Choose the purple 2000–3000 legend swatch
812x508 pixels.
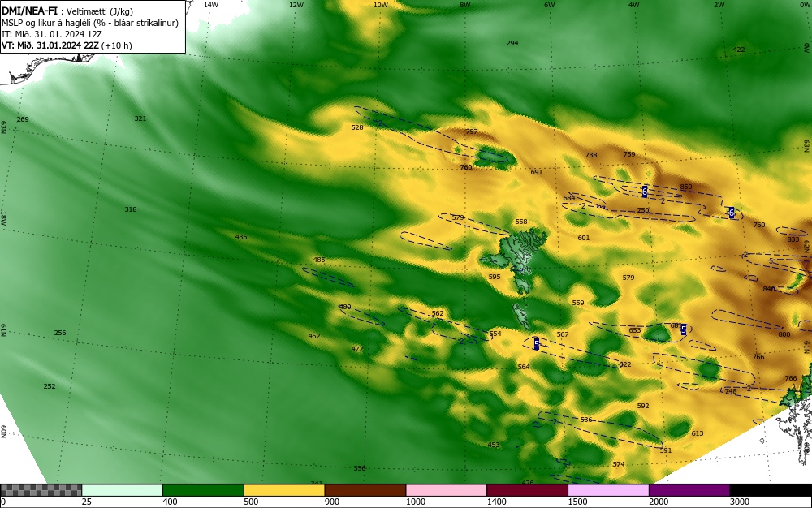pyautogui.click(x=689, y=490)
